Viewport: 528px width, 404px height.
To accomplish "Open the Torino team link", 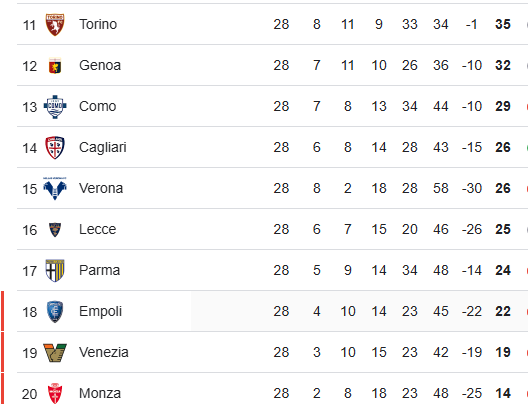I will [98, 24].
